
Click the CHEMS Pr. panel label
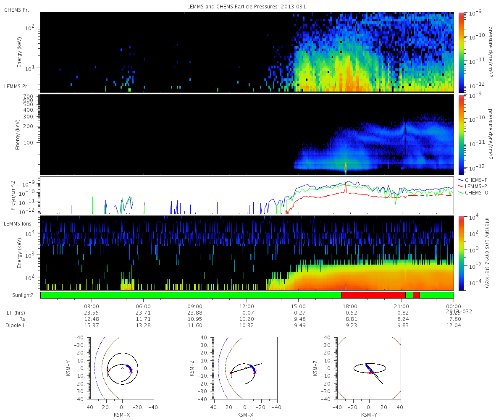16,10
